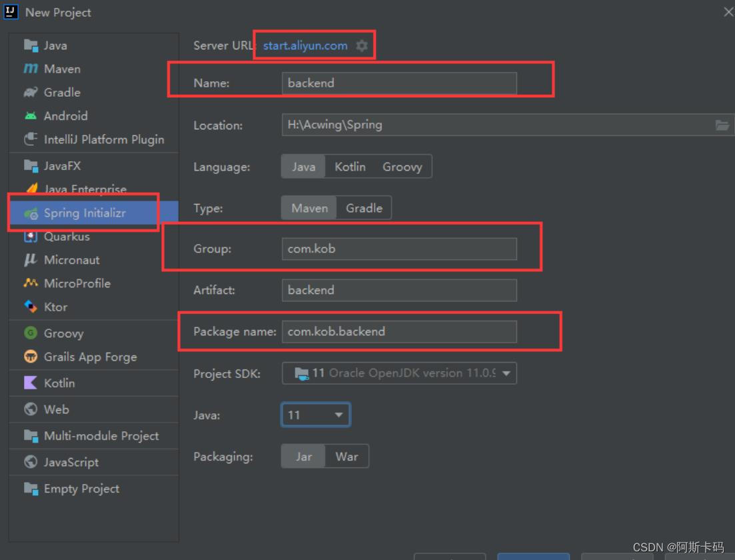Viewport: 735px width, 560px height.
Task: Choose the Web globe icon
Action: tap(31, 409)
